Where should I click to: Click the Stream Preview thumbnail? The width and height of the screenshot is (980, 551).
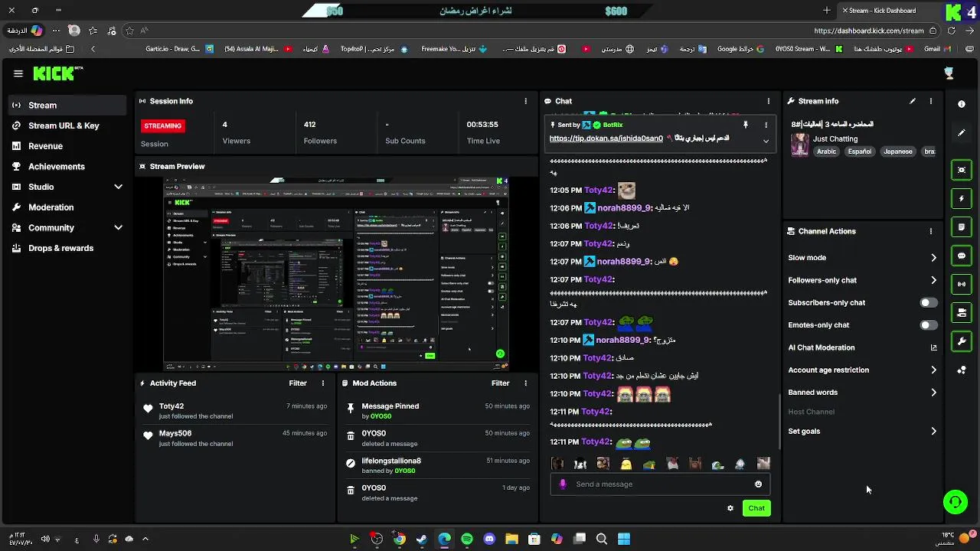tap(336, 274)
